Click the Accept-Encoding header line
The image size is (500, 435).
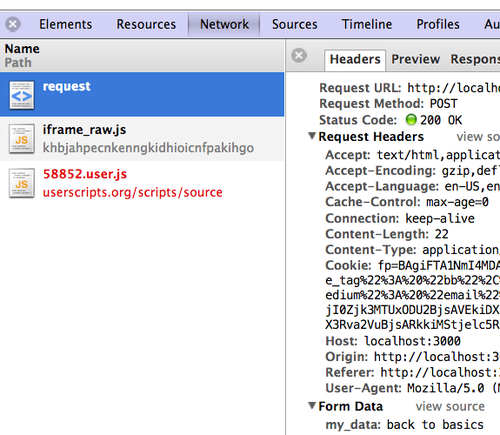[x=413, y=171]
